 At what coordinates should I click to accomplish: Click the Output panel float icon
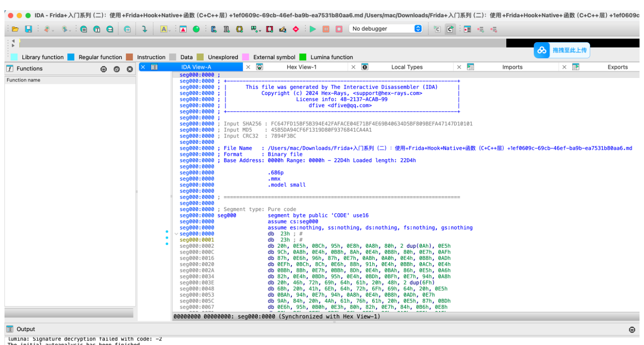pos(632,329)
